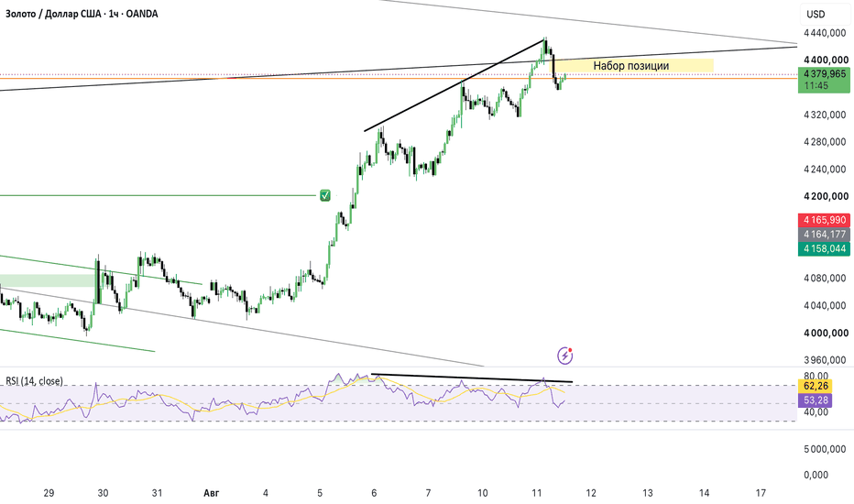The height and width of the screenshot is (504, 854).
Task: Click the 0,000 lower pane scale label
Action: (x=816, y=475)
